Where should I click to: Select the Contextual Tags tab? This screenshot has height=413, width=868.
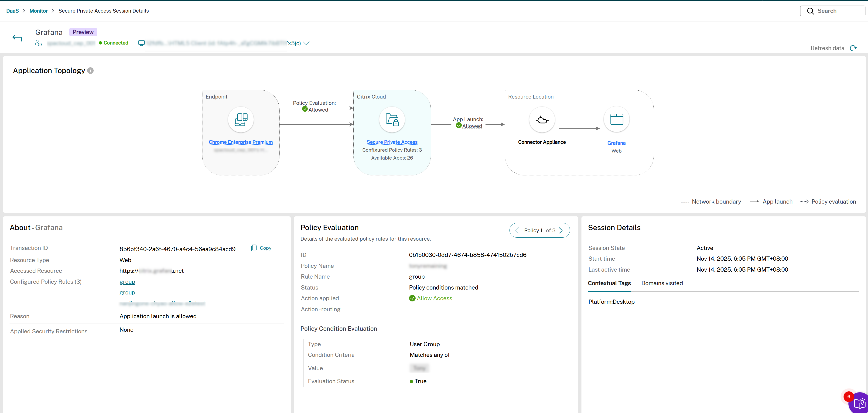(x=609, y=283)
